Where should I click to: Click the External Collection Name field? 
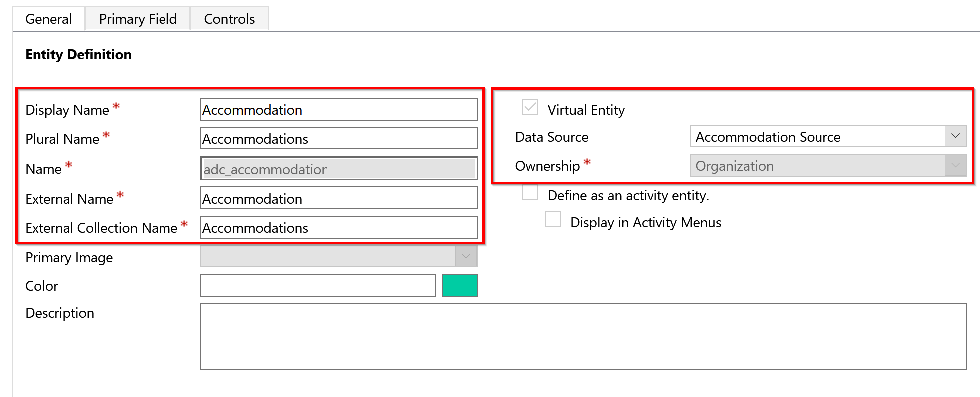click(338, 227)
